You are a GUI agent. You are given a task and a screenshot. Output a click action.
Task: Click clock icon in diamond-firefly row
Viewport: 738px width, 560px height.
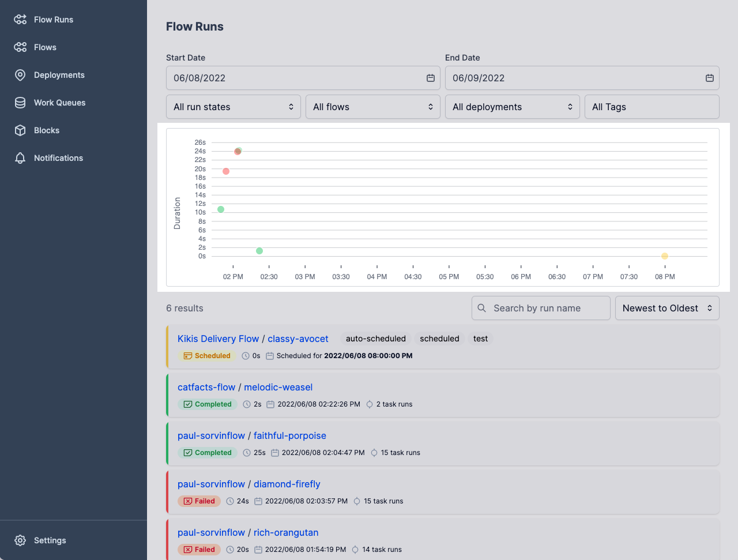pyautogui.click(x=230, y=501)
